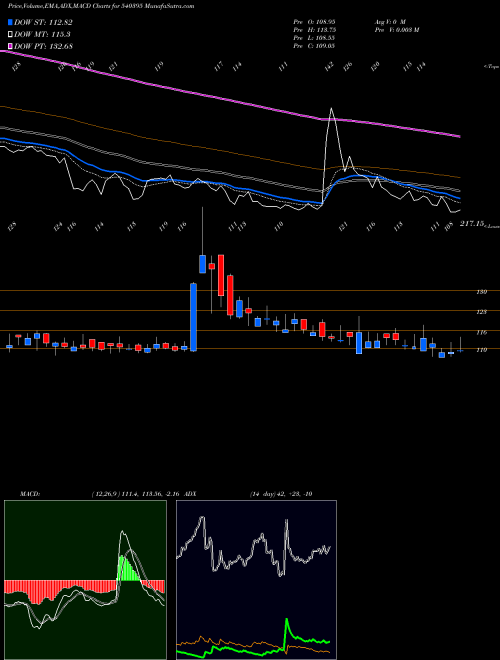Viewport: 500px width, 660px height.
Task: Click the white DOW MT legend swatch
Action: [10, 34]
